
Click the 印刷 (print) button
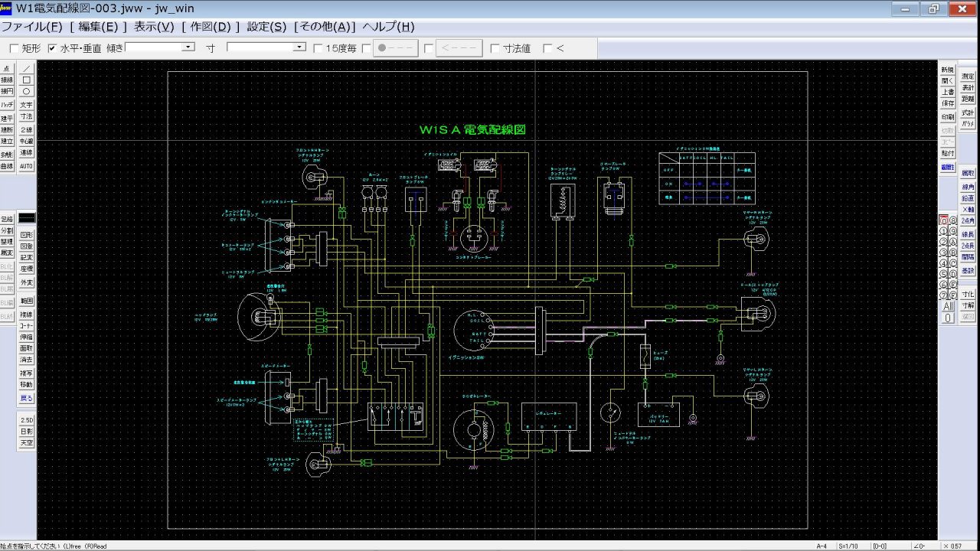coord(948,117)
